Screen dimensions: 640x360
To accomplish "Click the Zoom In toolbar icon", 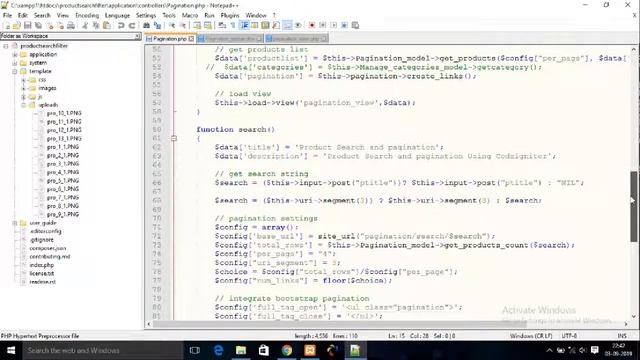I will click(x=172, y=25).
